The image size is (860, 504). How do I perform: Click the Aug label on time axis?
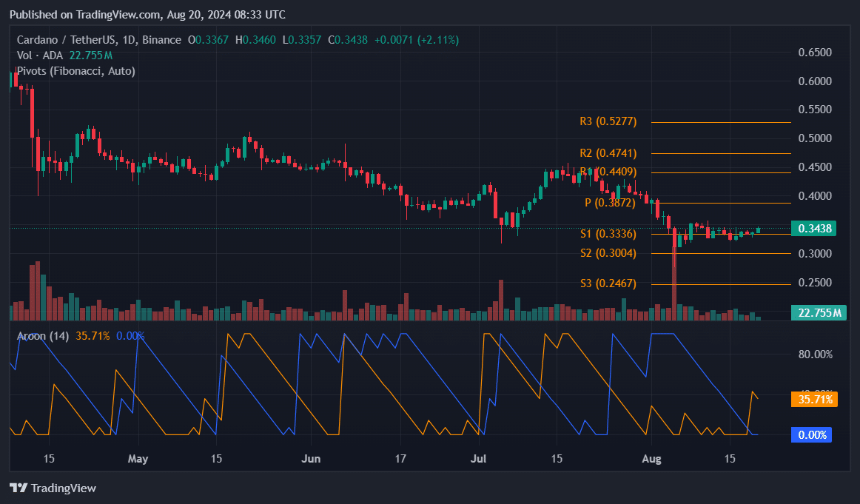(x=651, y=458)
